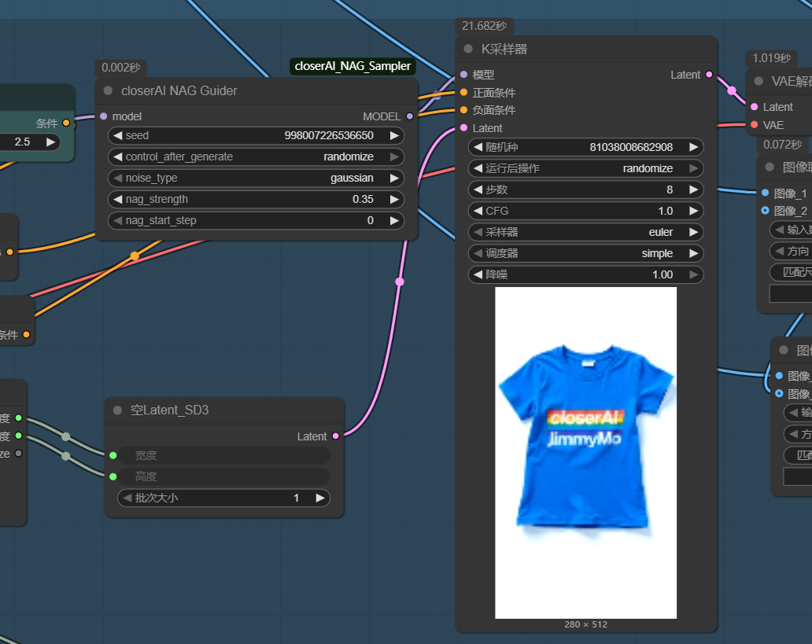Screen dimensions: 812x644
Task: Click the closerAI NAG Guider title
Action: 179,90
